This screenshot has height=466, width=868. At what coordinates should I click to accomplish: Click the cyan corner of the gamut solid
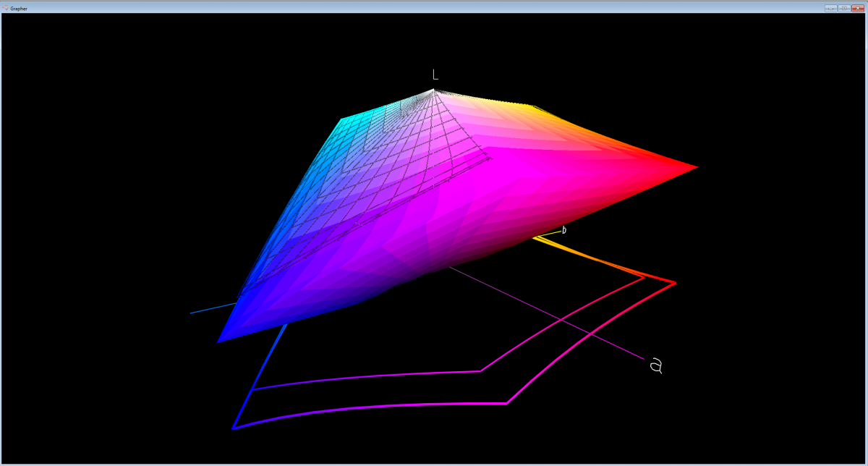(341, 120)
